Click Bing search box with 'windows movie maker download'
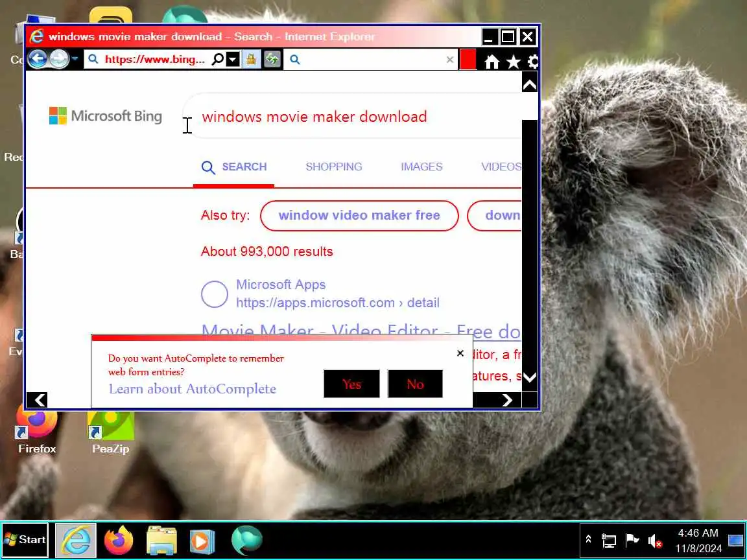The width and height of the screenshot is (747, 560). [x=353, y=116]
